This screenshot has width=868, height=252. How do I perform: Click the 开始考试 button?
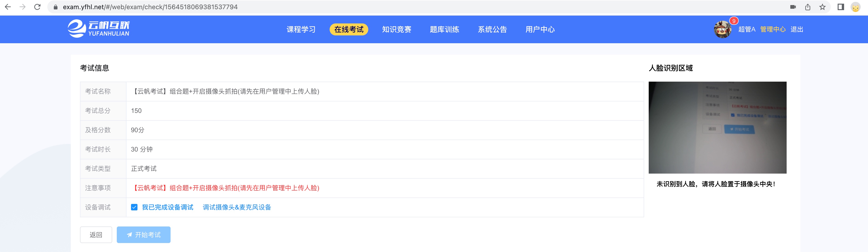pos(143,235)
